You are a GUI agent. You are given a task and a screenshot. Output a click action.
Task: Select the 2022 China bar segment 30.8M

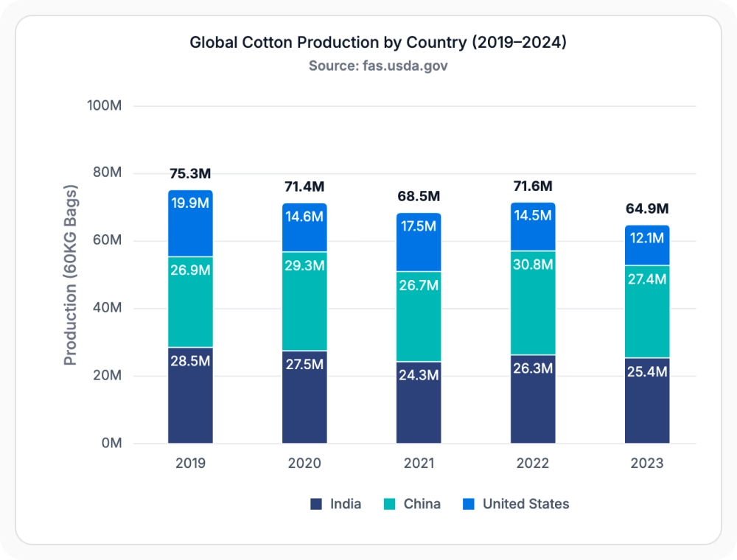[533, 303]
